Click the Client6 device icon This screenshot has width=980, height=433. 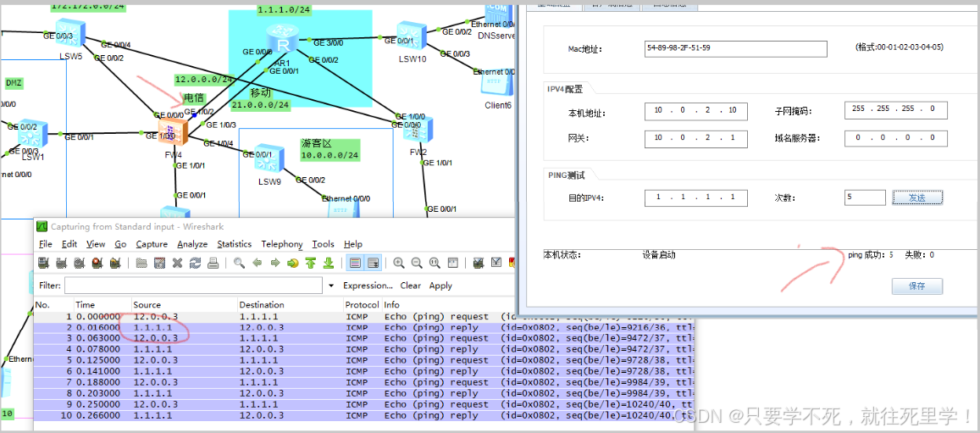pos(496,84)
